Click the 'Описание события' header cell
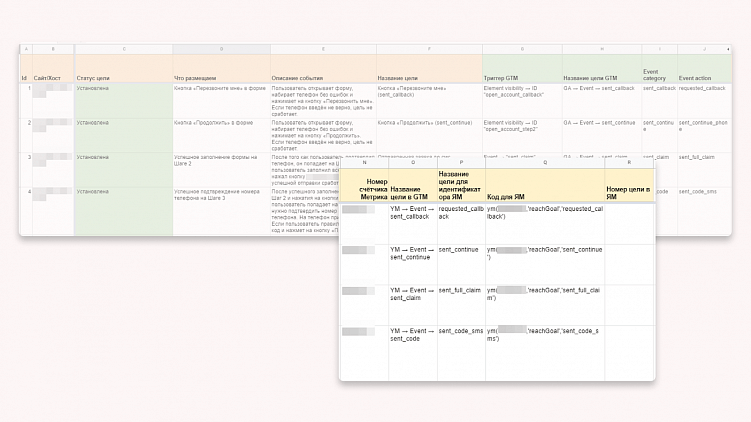This screenshot has height=422, width=751. pos(323,68)
